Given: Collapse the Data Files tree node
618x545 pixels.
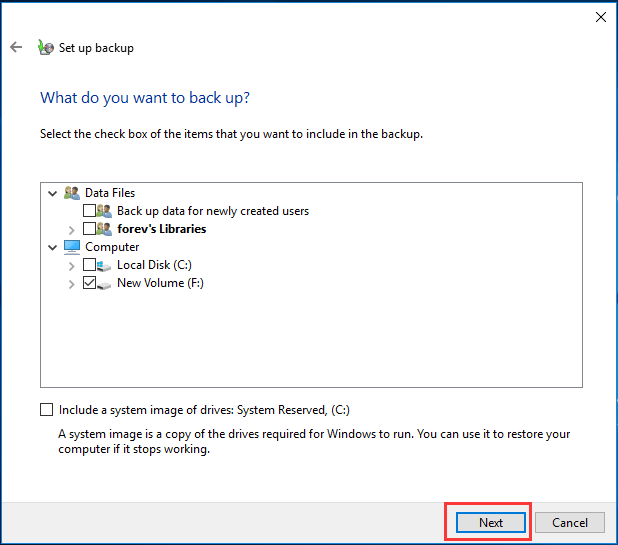Looking at the screenshot, I should tap(53, 193).
